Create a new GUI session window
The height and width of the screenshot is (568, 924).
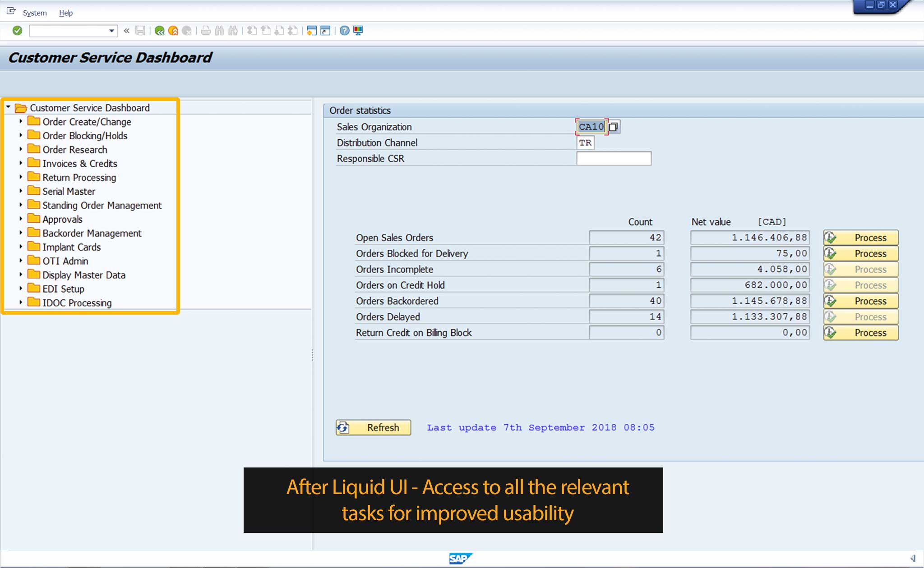(x=311, y=31)
